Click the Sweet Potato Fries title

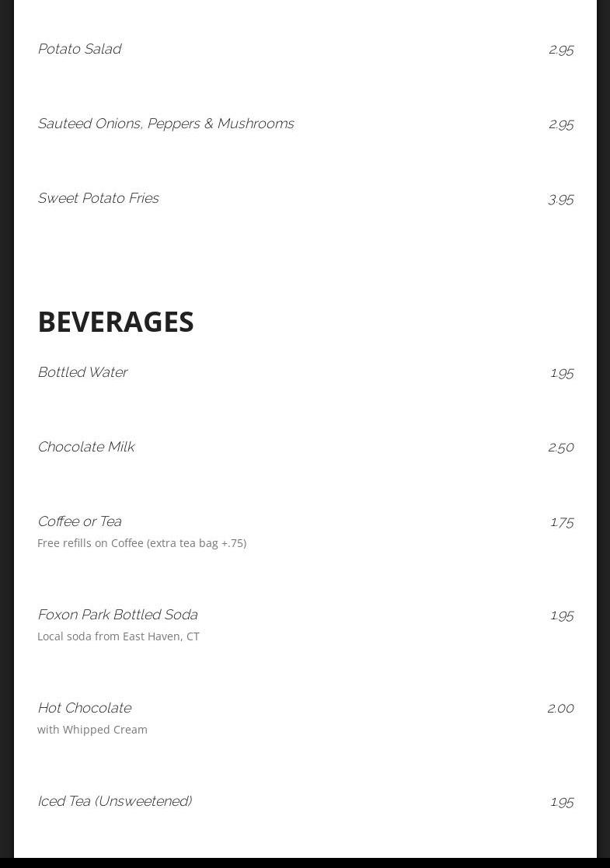(98, 198)
